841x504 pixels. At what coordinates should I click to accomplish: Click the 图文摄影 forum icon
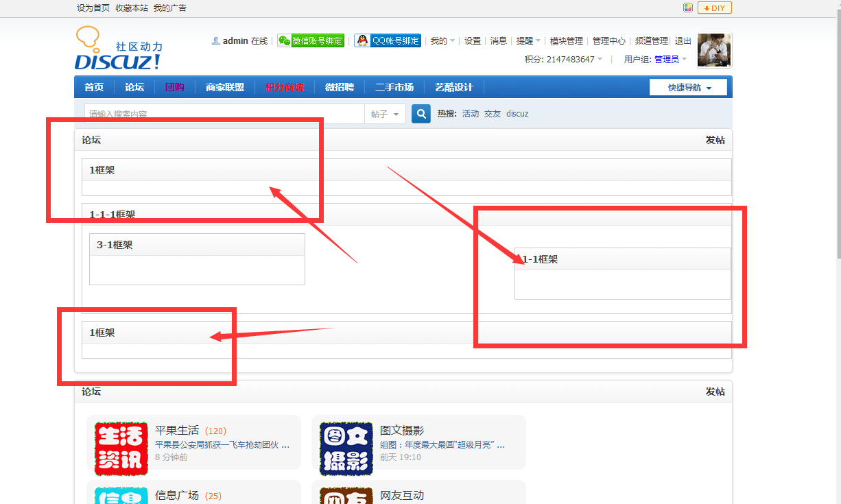(346, 449)
